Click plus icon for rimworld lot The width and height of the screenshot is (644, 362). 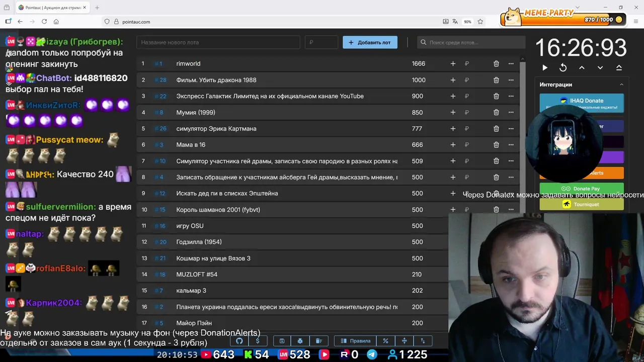point(453,63)
